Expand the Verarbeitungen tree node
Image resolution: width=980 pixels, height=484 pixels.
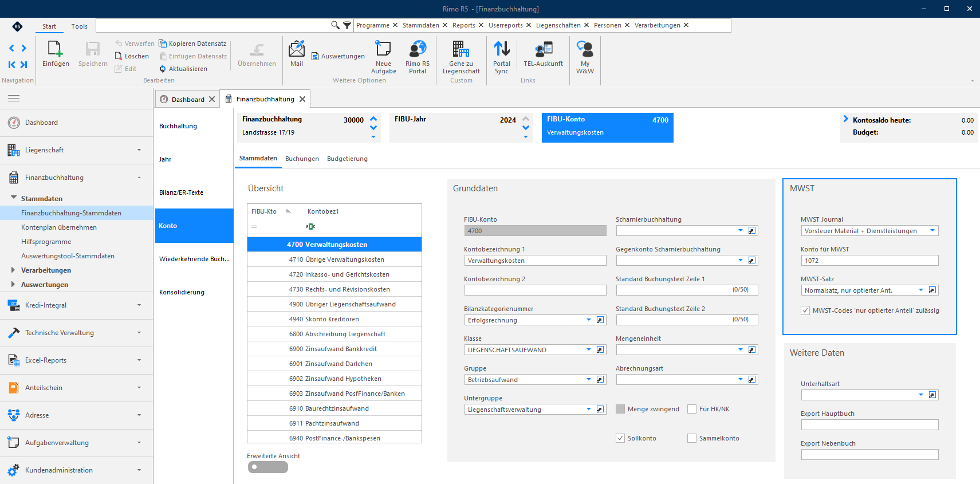pyautogui.click(x=13, y=270)
